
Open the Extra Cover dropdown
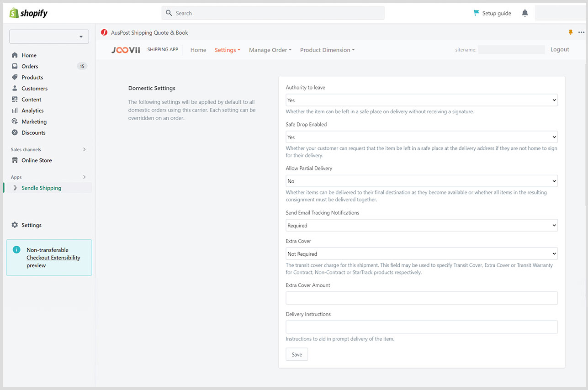(x=421, y=254)
